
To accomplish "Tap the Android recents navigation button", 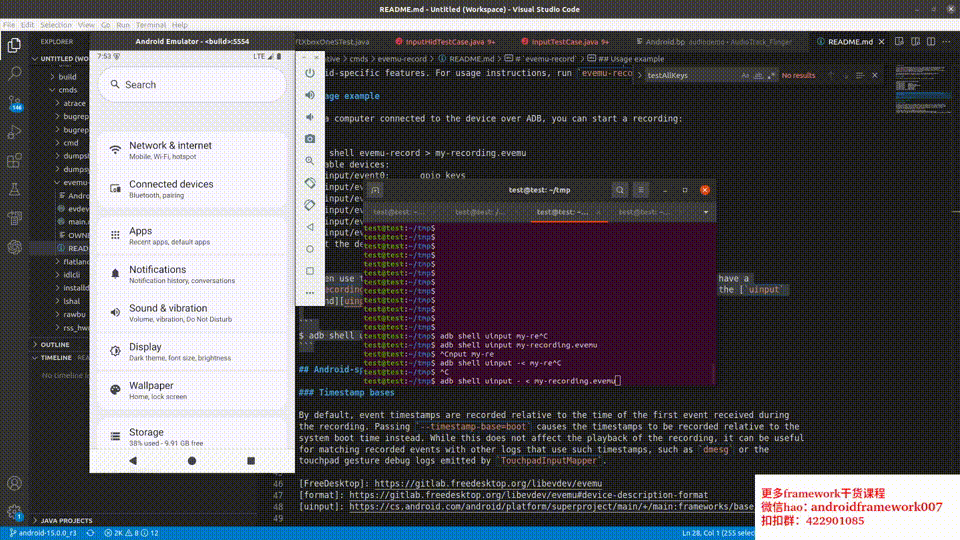I will pos(250,460).
